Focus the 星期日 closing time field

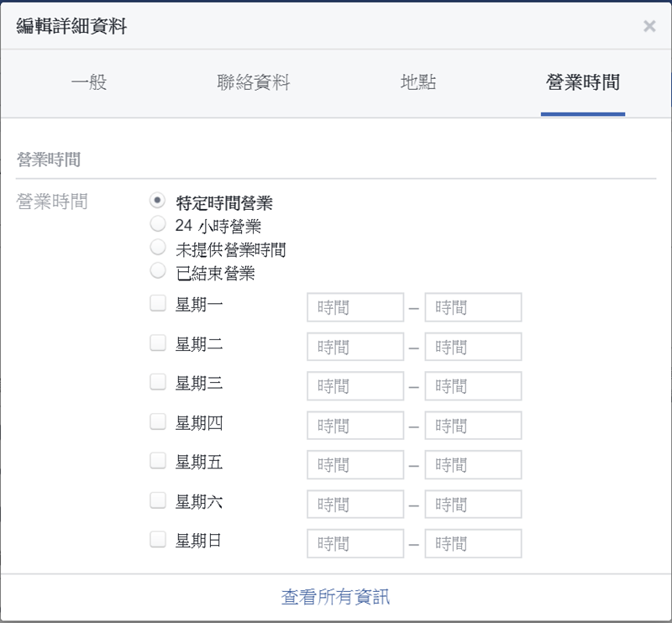click(473, 544)
